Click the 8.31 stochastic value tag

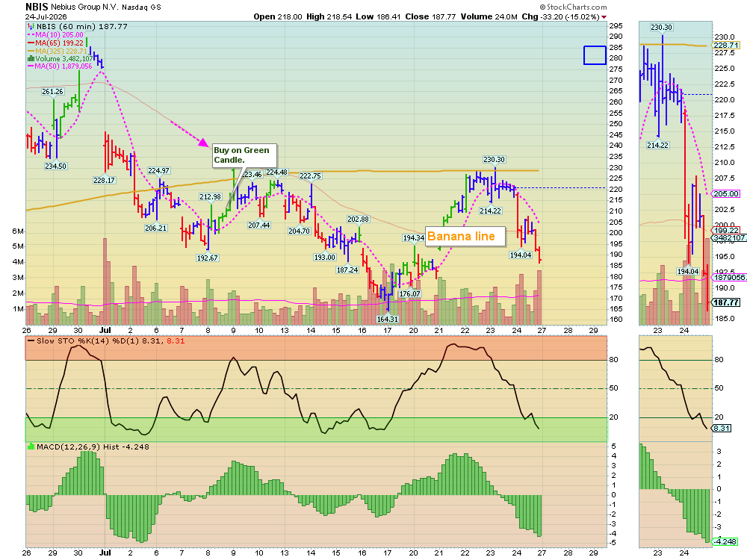point(722,428)
